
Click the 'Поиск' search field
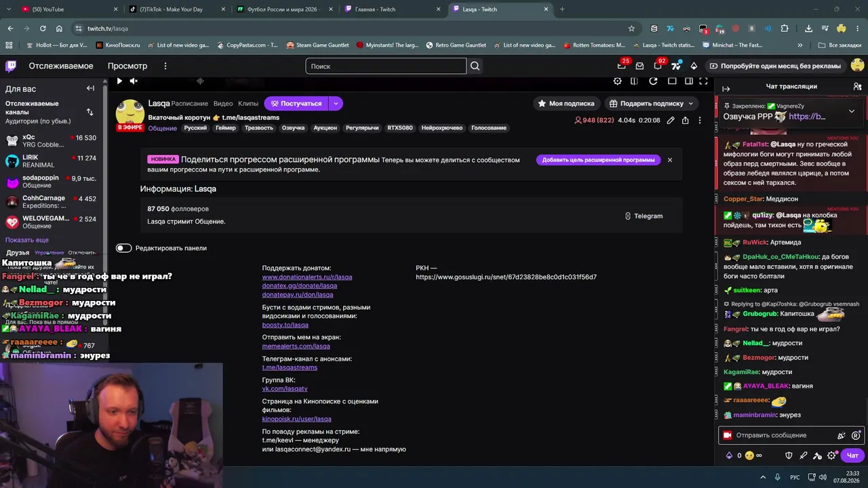click(x=386, y=66)
